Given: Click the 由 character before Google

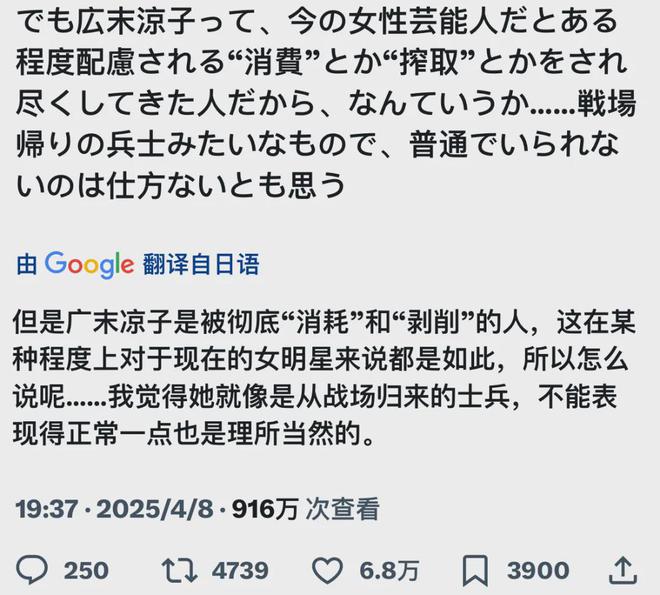Looking at the screenshot, I should [27, 265].
